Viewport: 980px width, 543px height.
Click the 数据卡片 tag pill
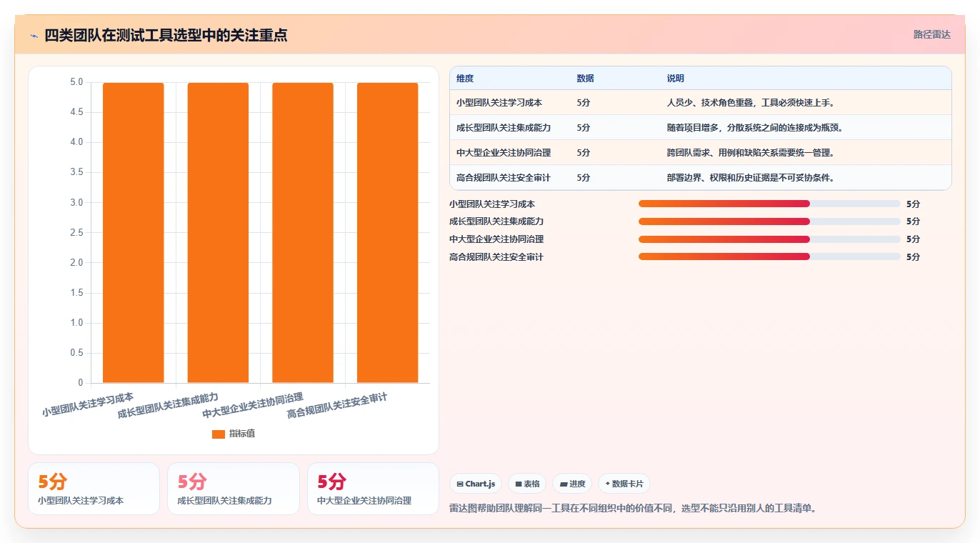(x=624, y=484)
